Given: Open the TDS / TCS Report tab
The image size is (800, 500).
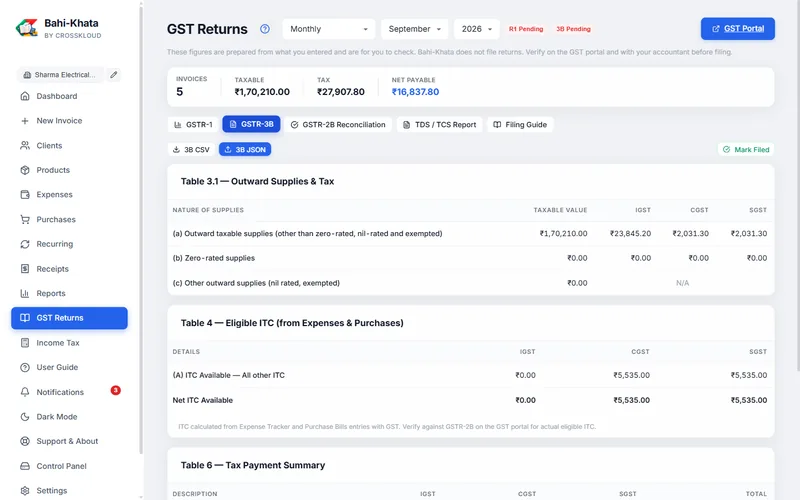Looking at the screenshot, I should 439,124.
